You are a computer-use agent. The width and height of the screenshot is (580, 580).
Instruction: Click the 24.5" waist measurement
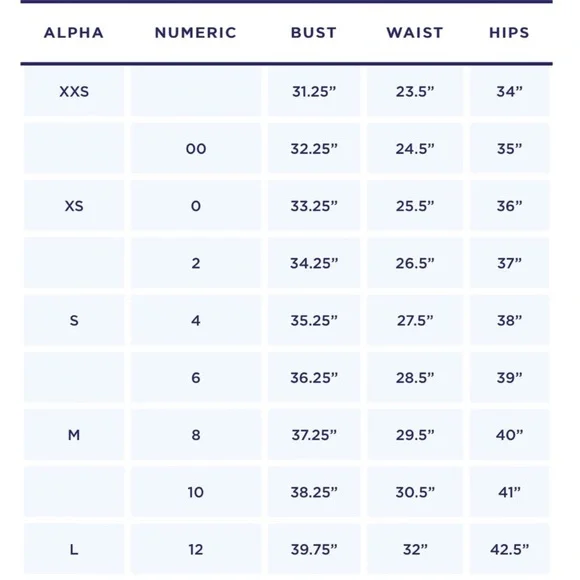415,149
